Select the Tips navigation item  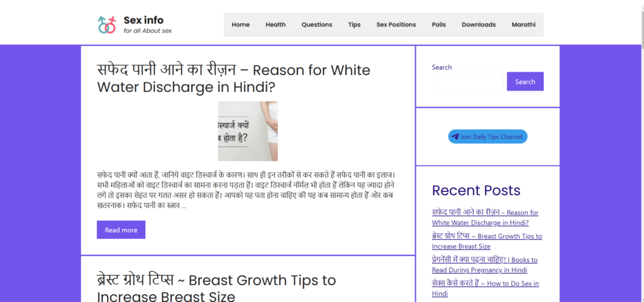pos(354,25)
